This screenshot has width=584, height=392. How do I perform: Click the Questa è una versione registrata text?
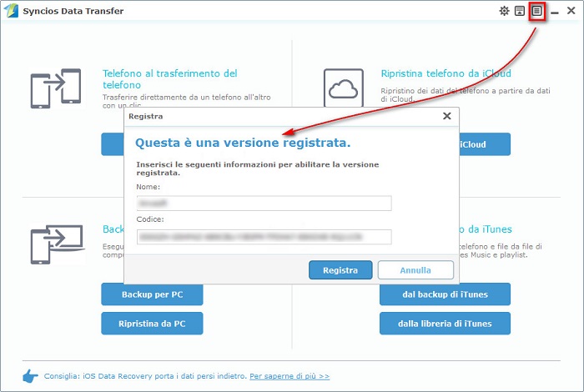click(x=243, y=143)
